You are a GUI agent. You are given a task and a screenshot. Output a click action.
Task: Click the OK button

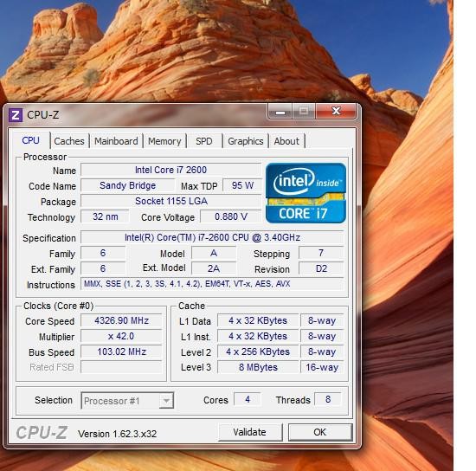(320, 432)
